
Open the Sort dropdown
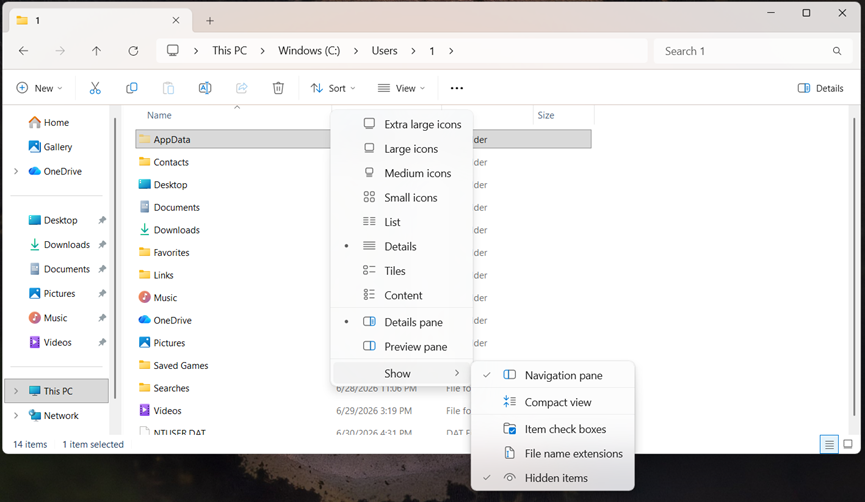point(333,88)
